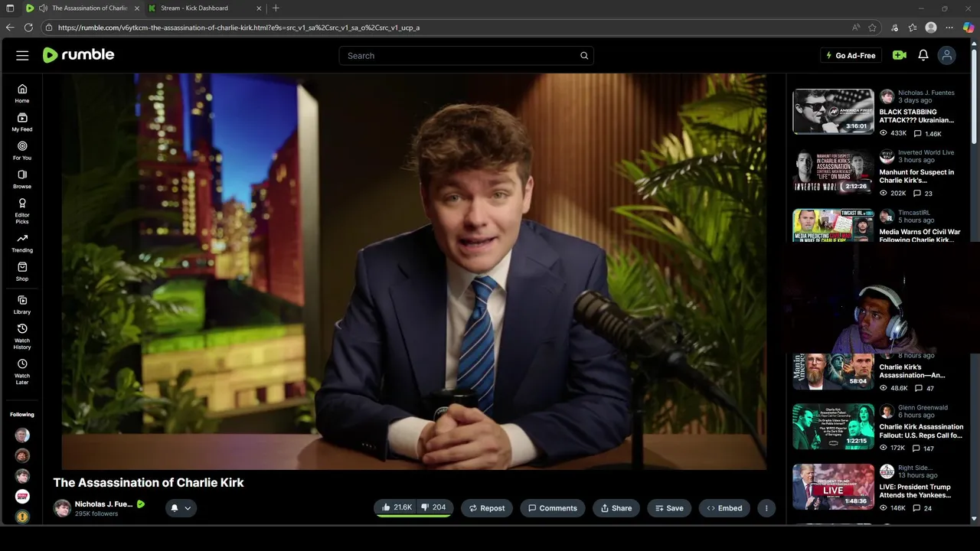
Task: Open more video options three dots
Action: 766,508
